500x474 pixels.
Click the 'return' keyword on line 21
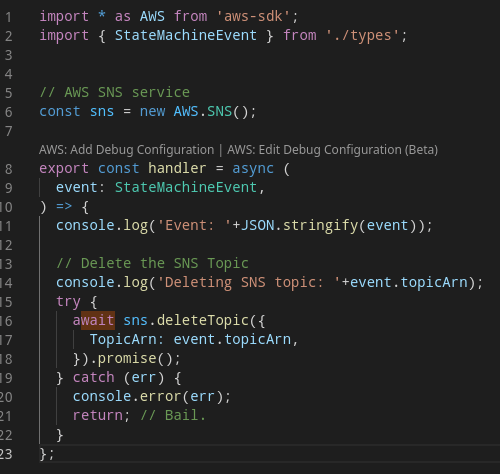pyautogui.click(x=98, y=416)
